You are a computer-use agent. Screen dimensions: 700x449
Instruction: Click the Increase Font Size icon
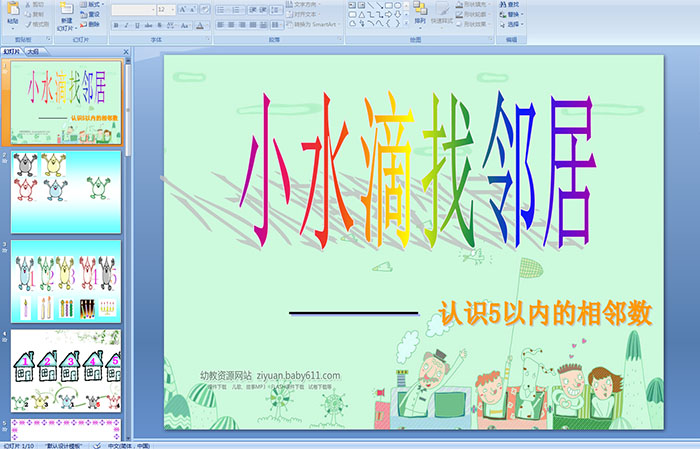pos(182,8)
